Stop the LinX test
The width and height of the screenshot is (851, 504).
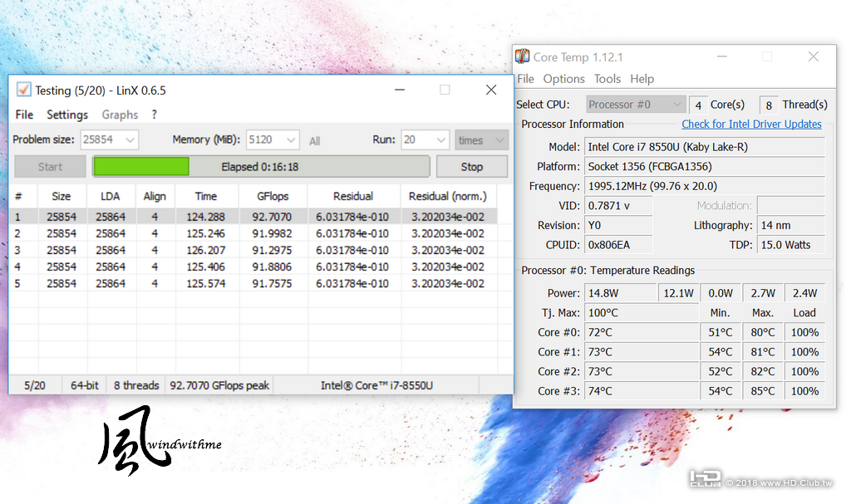tap(472, 167)
